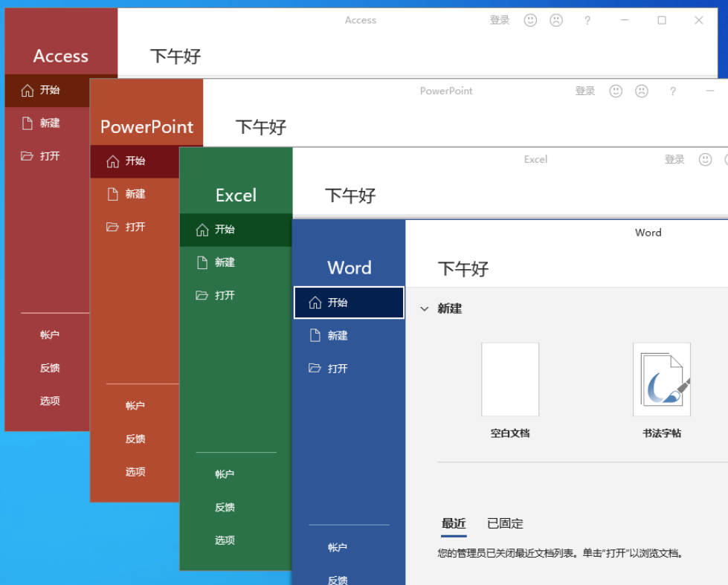Open 选项 in the Excel sidebar

[225, 540]
